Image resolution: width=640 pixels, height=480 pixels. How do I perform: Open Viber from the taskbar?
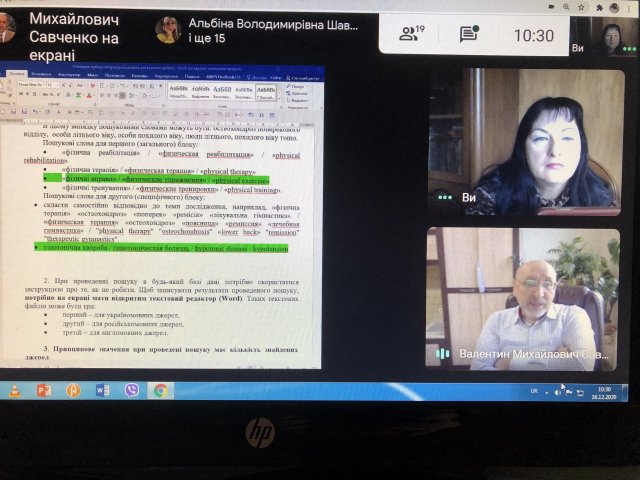click(132, 390)
